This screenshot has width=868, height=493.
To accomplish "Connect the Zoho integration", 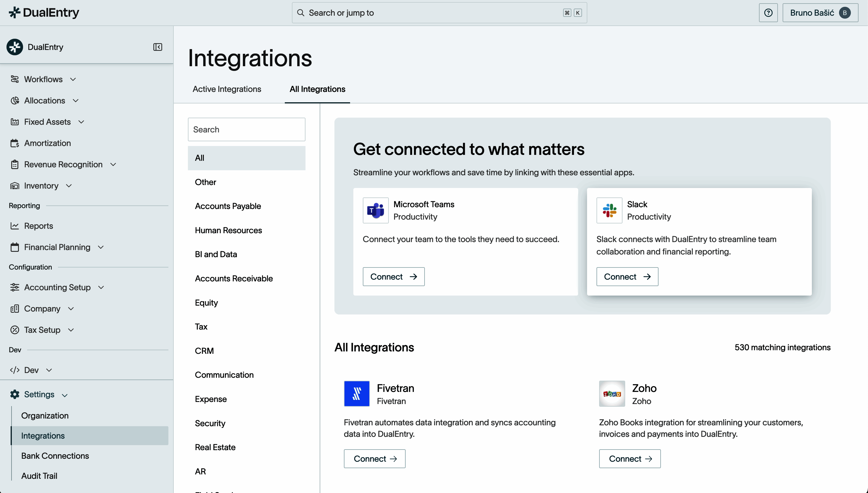I will [629, 459].
